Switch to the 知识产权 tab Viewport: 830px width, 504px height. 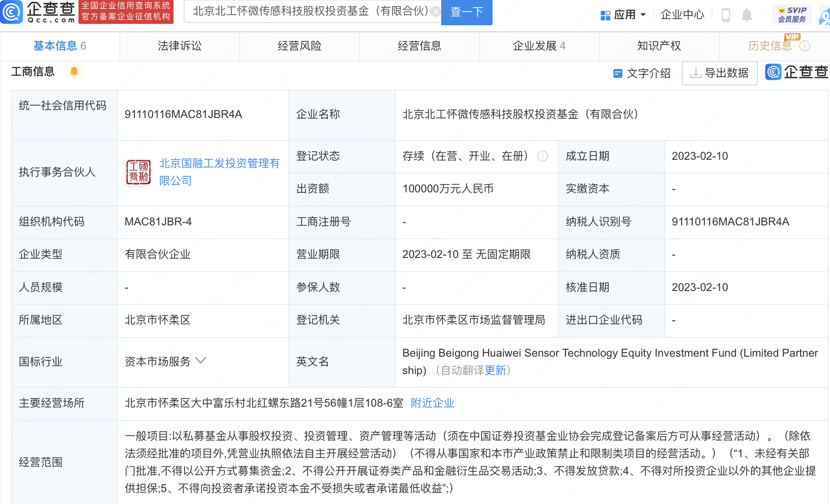point(659,46)
